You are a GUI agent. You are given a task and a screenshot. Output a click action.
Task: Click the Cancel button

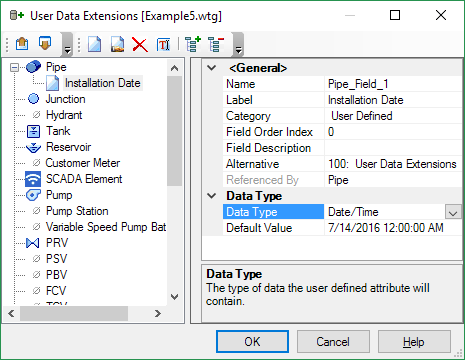pos(333,342)
